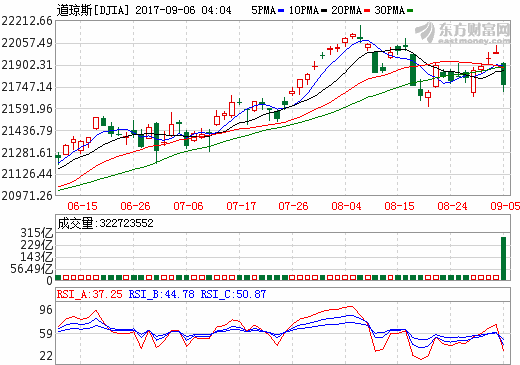Click the price axis label 21126.44
Screen dimensions: 520x365
(x=27, y=174)
